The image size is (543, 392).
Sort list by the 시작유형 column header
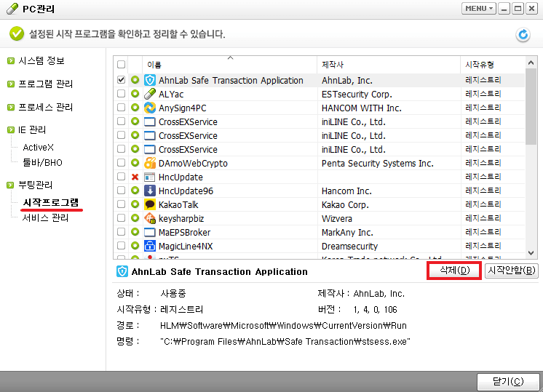point(493,64)
